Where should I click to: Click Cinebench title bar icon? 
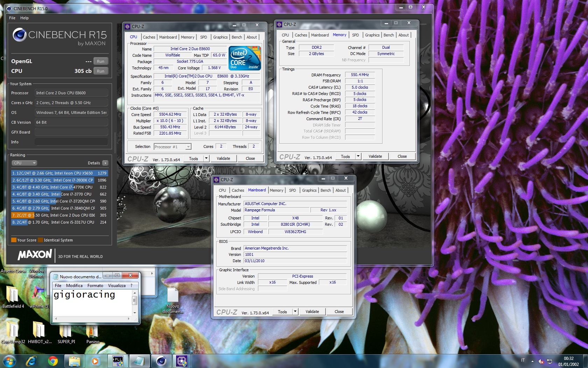click(9, 8)
